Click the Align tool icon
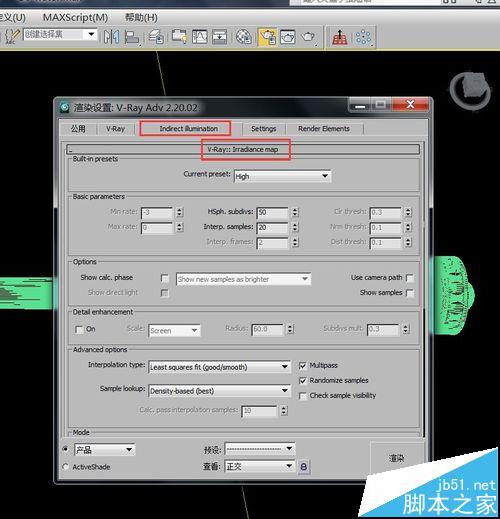Image resolution: width=500 pixels, height=519 pixels. tap(132, 37)
